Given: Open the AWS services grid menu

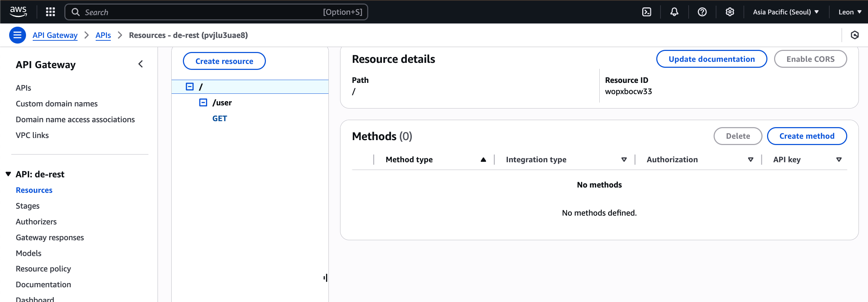Looking at the screenshot, I should point(51,12).
